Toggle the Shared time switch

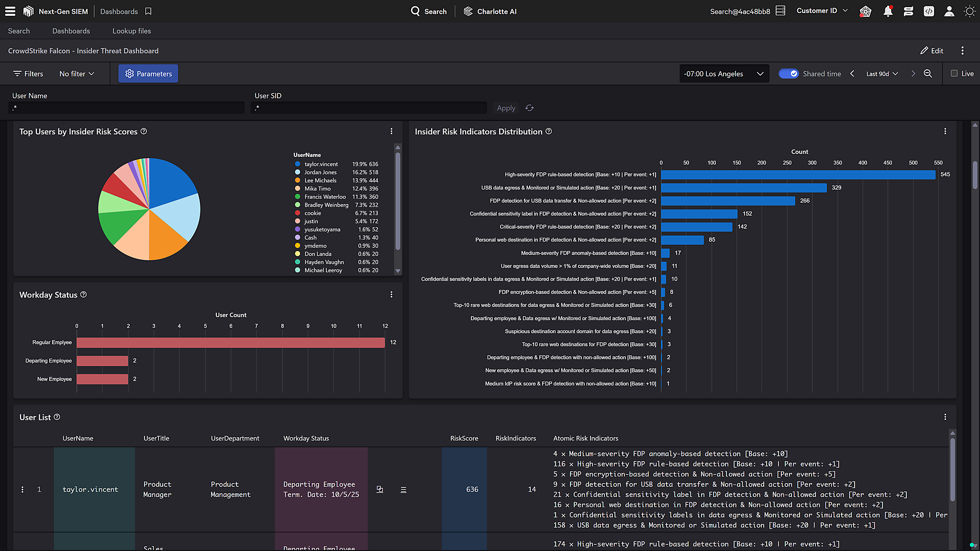(x=788, y=74)
